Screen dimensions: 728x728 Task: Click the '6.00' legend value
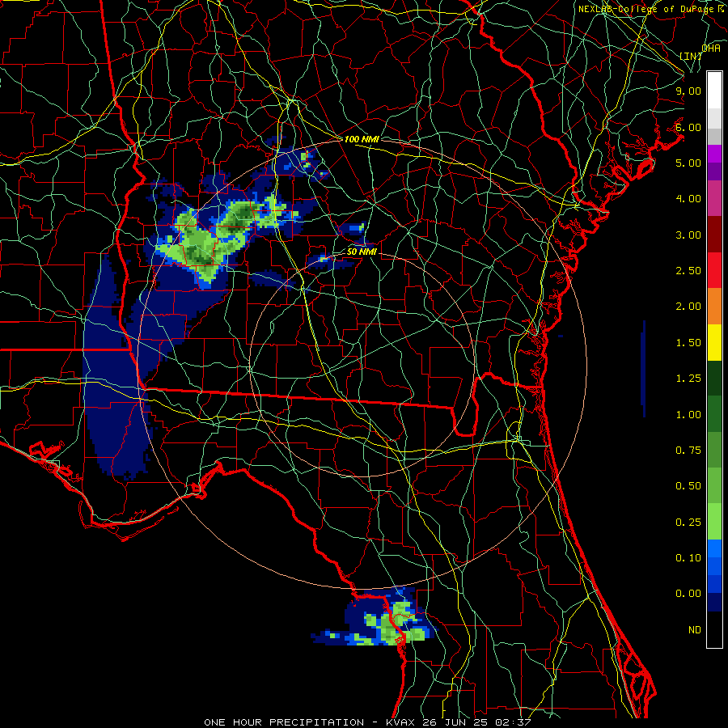(x=688, y=127)
